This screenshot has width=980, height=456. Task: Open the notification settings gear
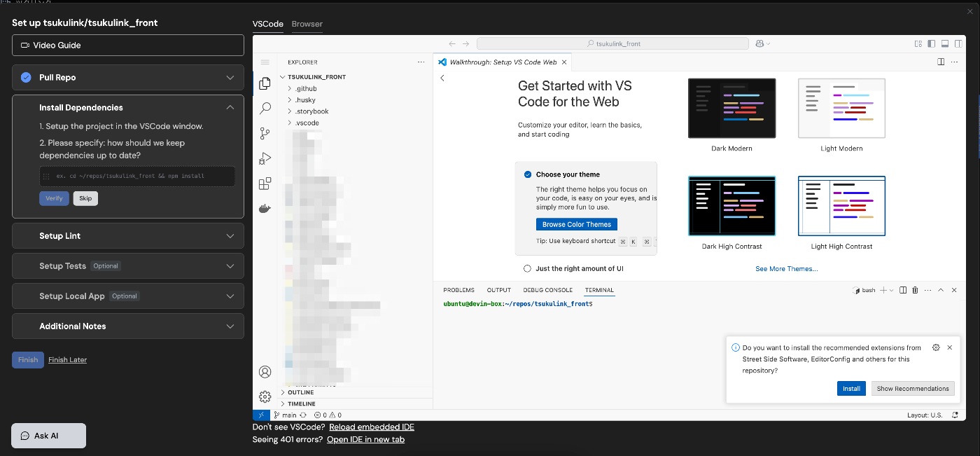[936, 347]
